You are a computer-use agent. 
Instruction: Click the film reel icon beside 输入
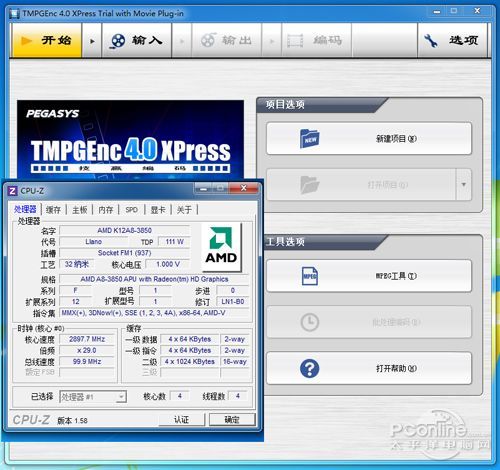(118, 41)
